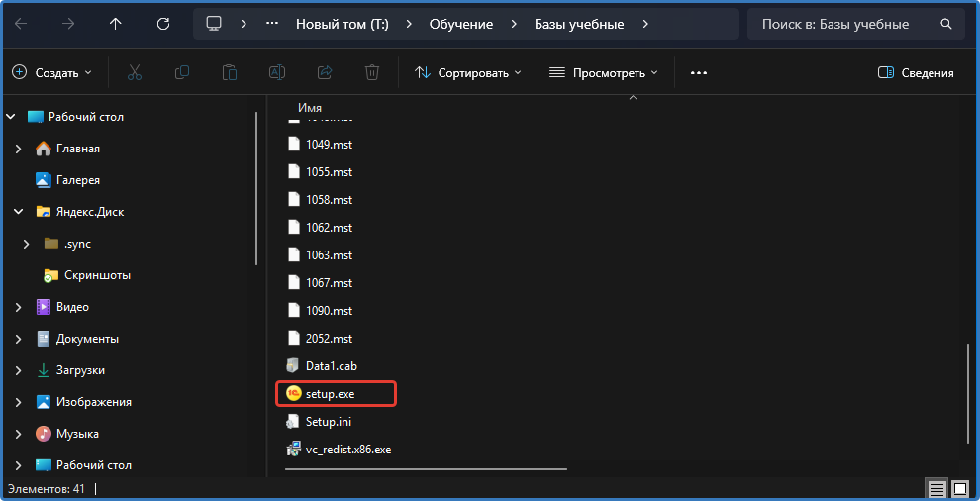Click the Share icon in toolbar
980x501 pixels.
tap(325, 72)
